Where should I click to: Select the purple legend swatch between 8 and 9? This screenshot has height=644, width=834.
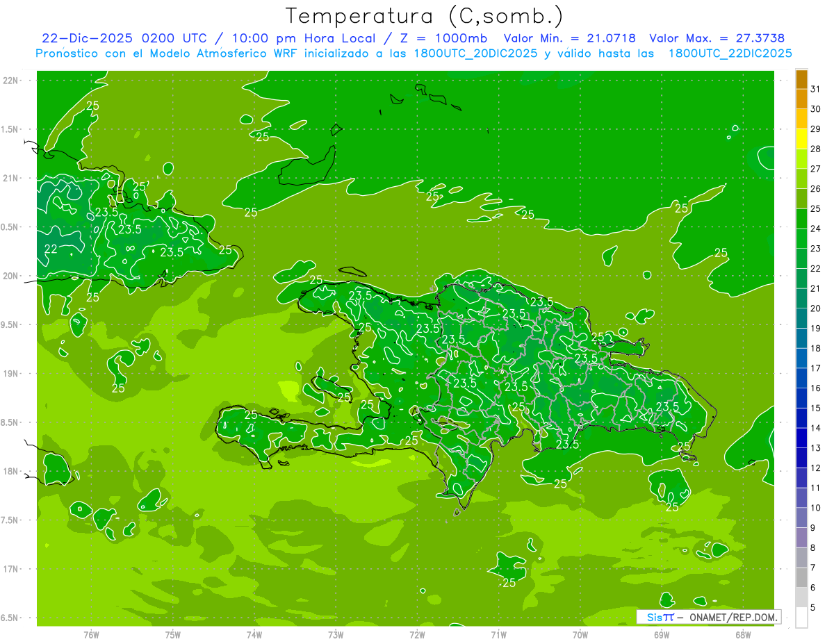[x=801, y=538]
